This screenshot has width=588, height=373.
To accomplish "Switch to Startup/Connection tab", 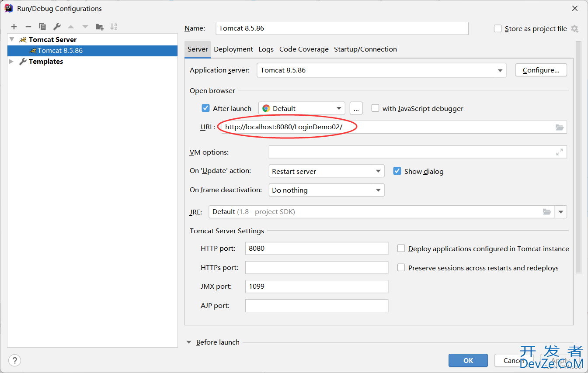I will click(365, 49).
